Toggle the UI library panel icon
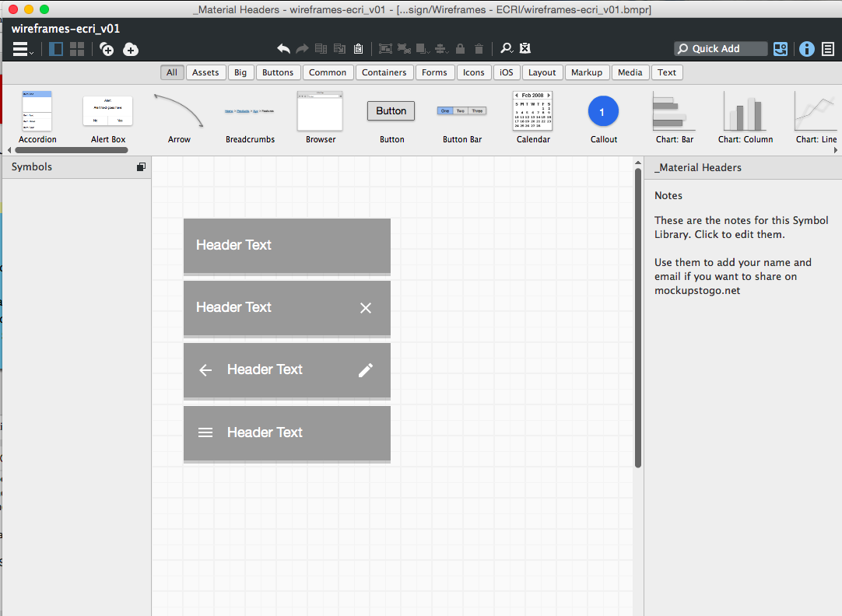 pos(781,49)
